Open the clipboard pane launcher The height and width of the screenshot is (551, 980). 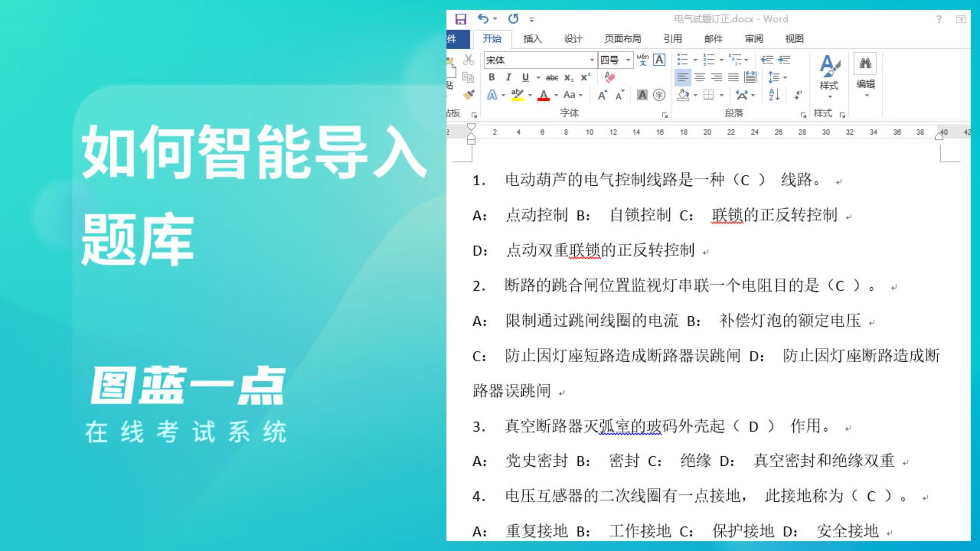[474, 115]
